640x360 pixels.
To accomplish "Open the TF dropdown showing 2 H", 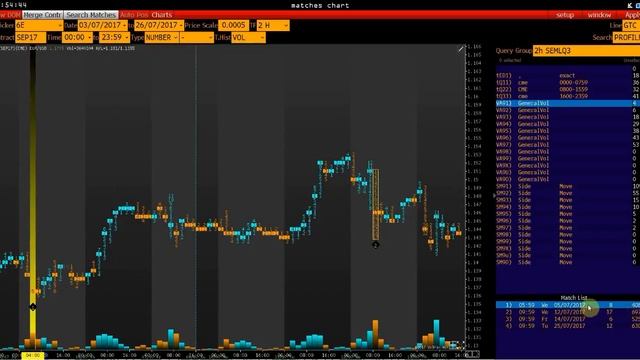I will (273, 25).
